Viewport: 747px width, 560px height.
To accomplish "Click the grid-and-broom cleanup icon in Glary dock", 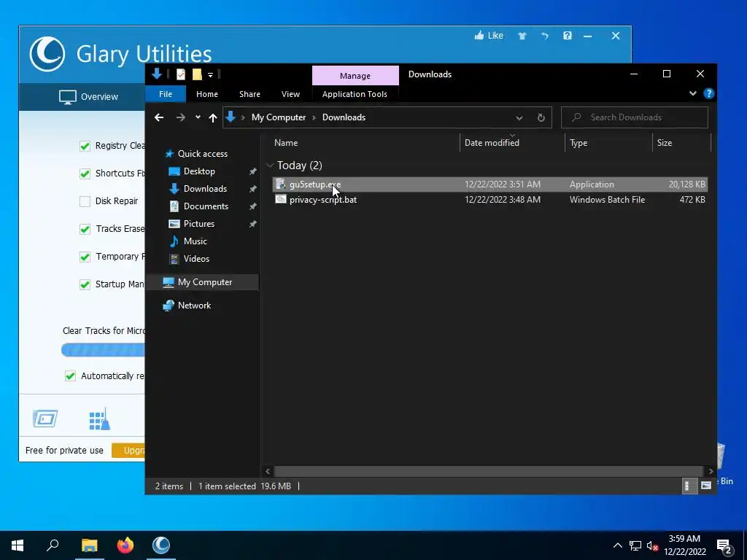I will pos(99,419).
